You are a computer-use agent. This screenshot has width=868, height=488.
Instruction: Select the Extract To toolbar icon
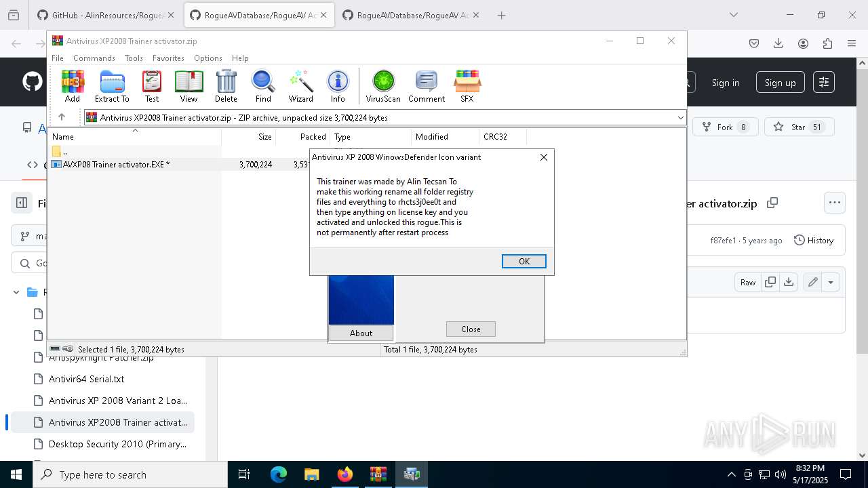(x=112, y=86)
